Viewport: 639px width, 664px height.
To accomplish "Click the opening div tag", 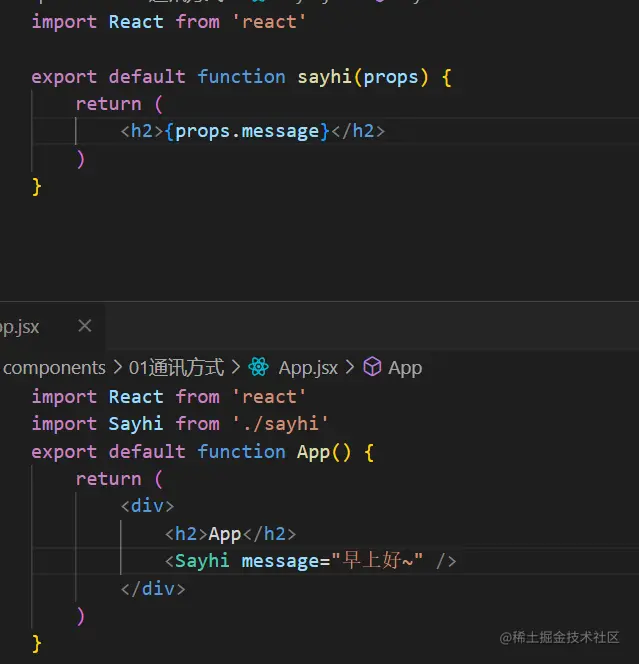I will [147, 506].
